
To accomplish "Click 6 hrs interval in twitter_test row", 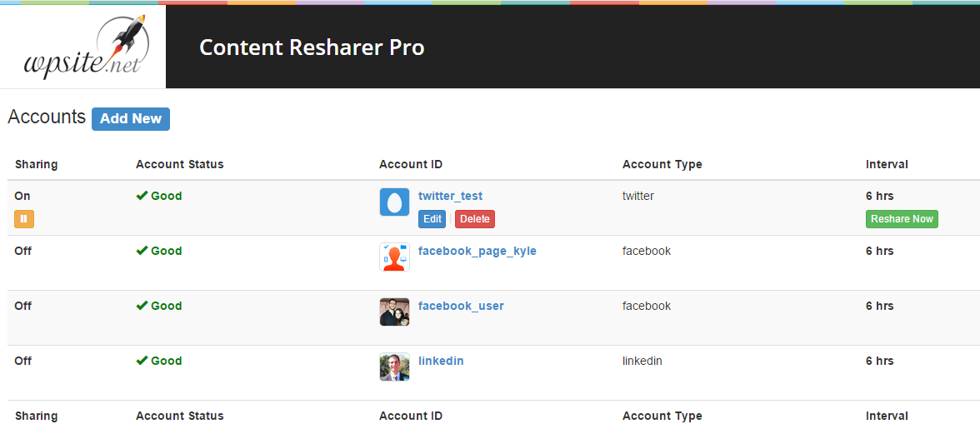I will tap(879, 196).
